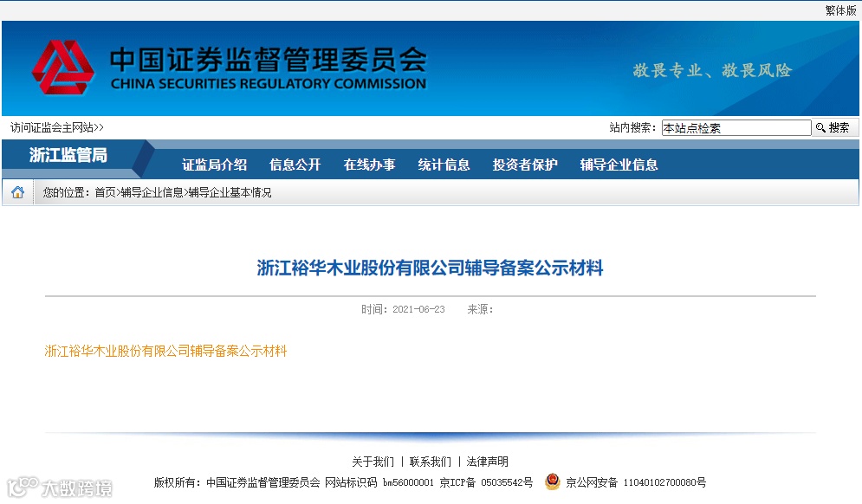Click the 来源 label

[x=480, y=309]
